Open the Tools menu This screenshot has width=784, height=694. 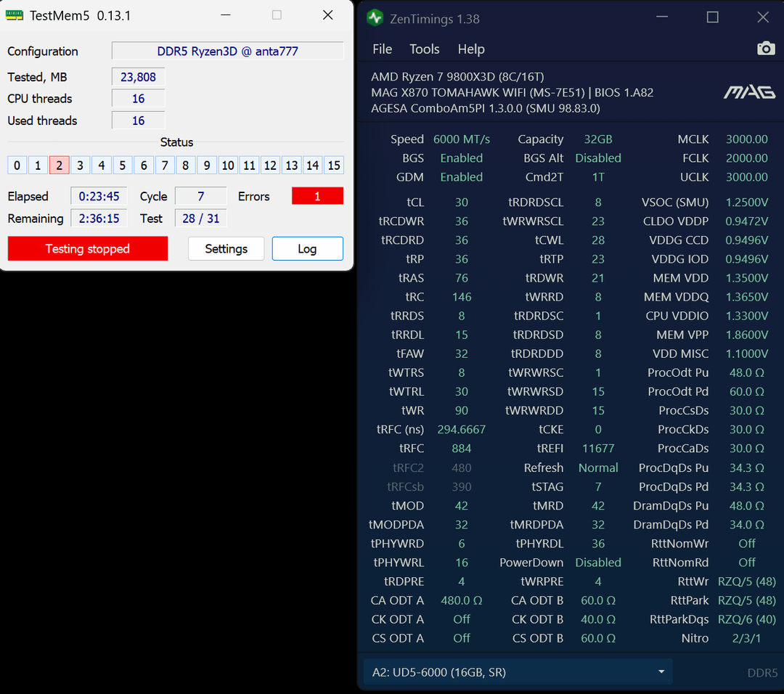424,49
